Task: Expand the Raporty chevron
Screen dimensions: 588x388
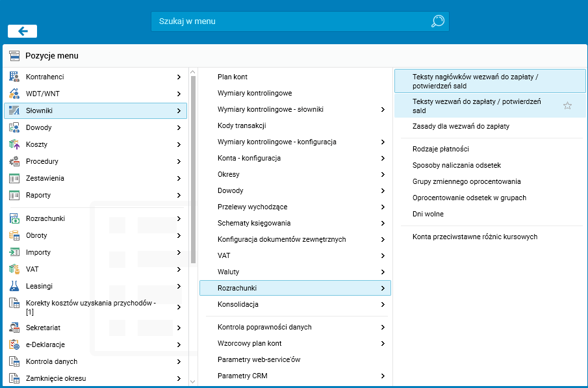Action: coord(179,195)
